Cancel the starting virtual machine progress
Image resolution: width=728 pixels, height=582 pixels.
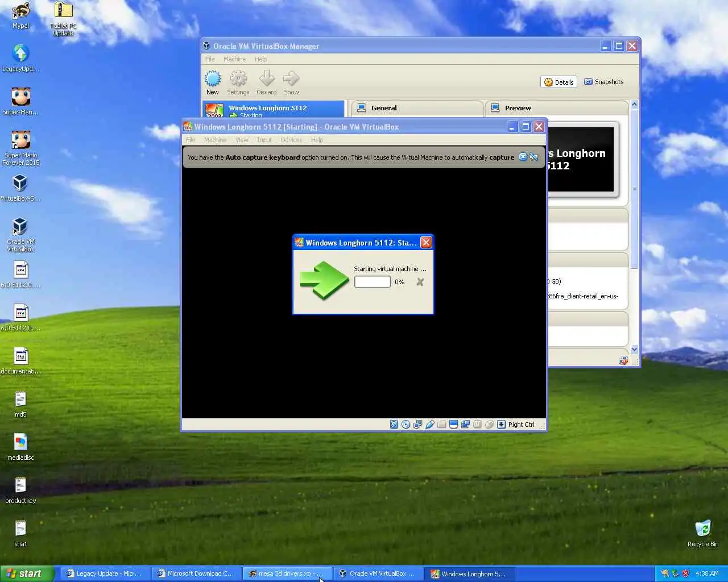click(x=420, y=282)
